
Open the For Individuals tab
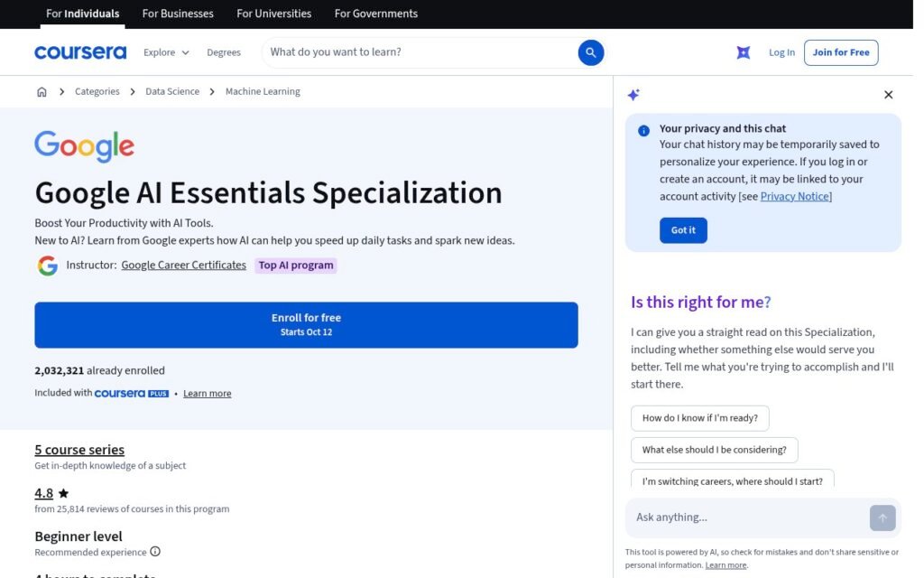[82, 14]
